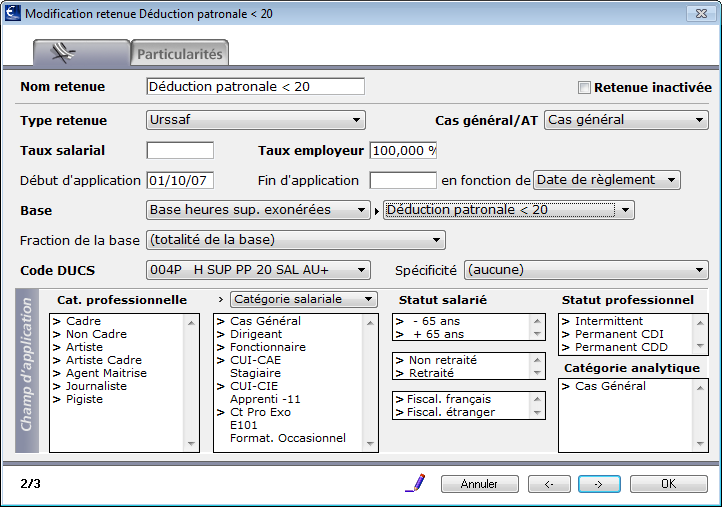Open the first tab with deckchair icon
Viewport: 722px width, 507px height.
(x=82, y=53)
